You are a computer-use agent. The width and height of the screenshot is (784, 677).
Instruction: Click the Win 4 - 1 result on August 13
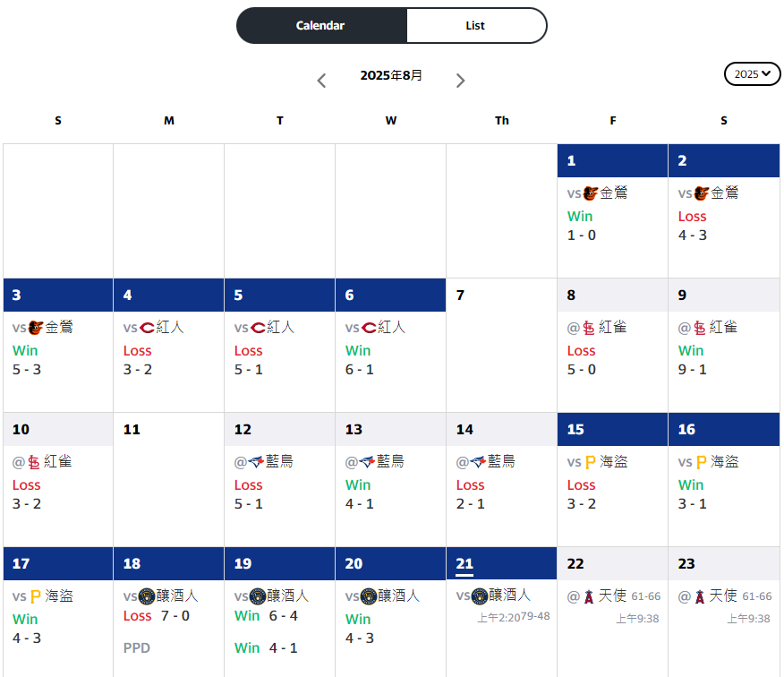click(x=360, y=494)
